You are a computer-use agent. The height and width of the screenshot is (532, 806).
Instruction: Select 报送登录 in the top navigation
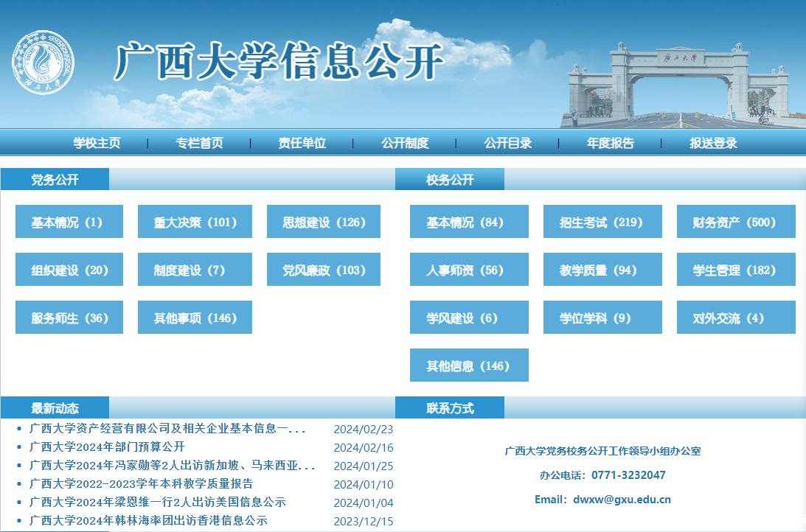[713, 143]
